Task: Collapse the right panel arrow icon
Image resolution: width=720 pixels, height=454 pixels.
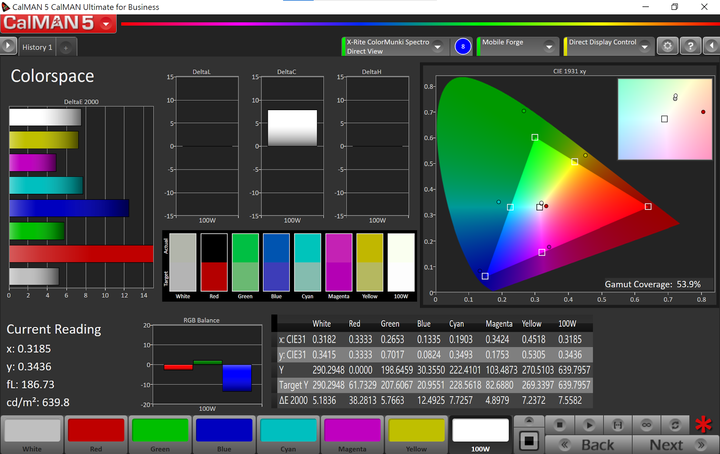Action: (x=712, y=46)
